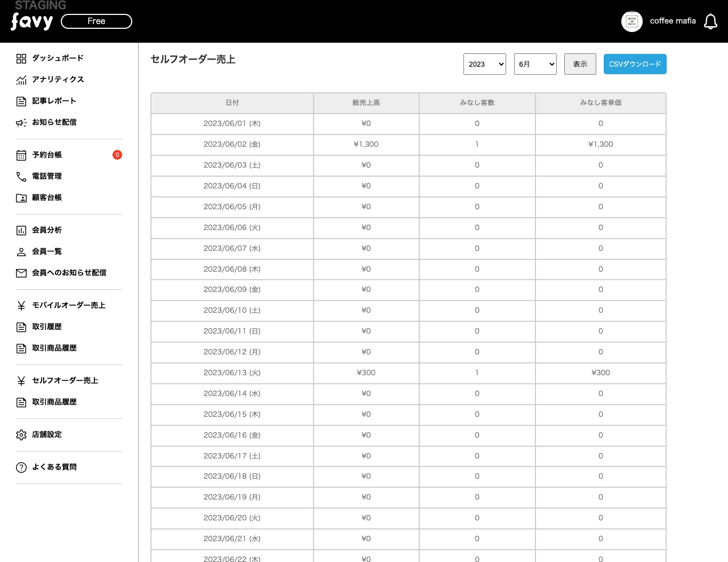Click the coffee mafia account name
This screenshot has width=728, height=562.
673,21
